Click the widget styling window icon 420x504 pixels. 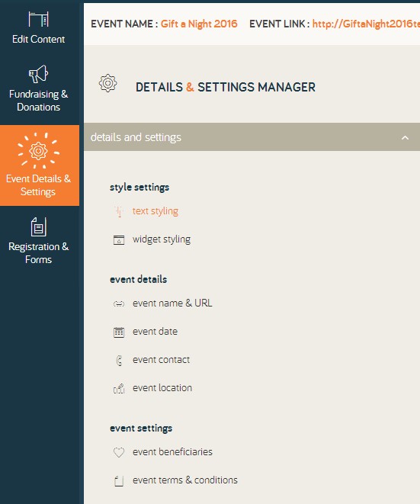pos(119,239)
